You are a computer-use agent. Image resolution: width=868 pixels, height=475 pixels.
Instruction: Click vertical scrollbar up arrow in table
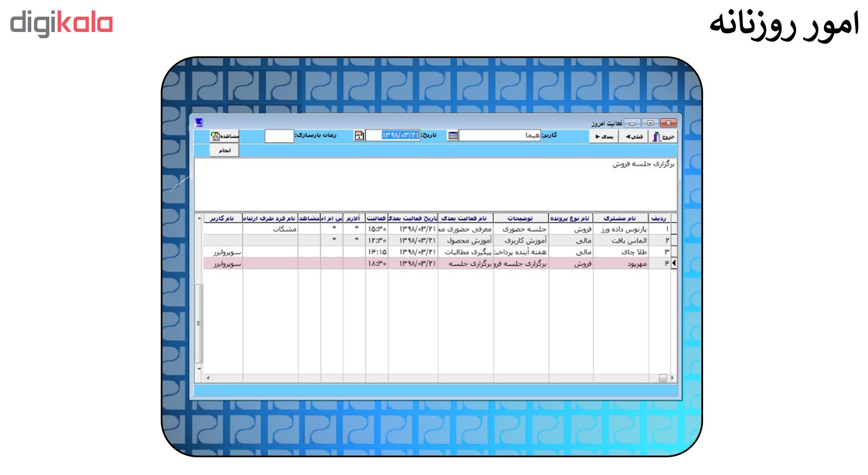coord(199,218)
